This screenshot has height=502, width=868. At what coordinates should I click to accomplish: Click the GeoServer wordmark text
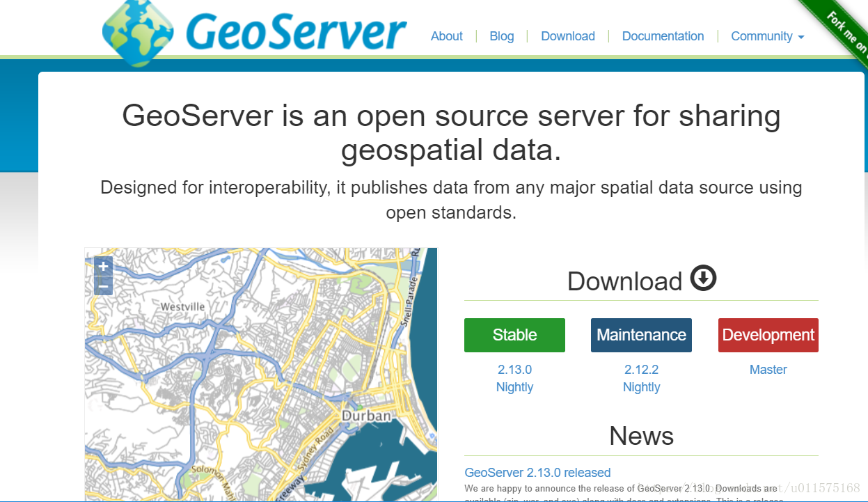[x=296, y=31]
